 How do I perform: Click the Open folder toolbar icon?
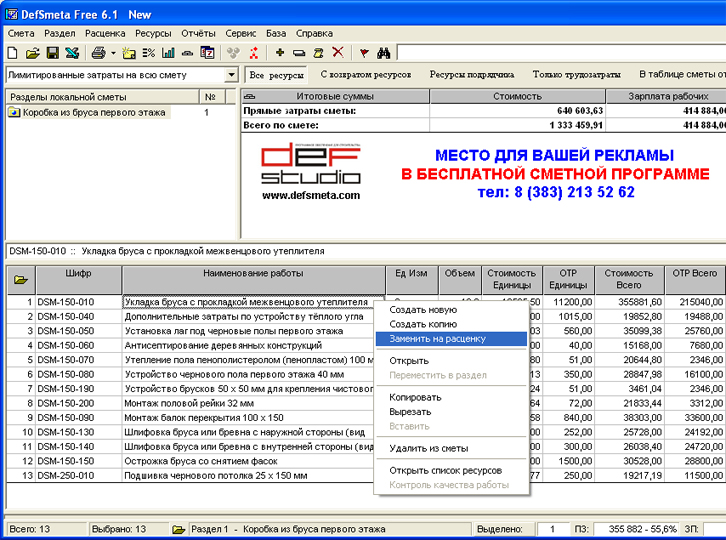click(x=32, y=52)
